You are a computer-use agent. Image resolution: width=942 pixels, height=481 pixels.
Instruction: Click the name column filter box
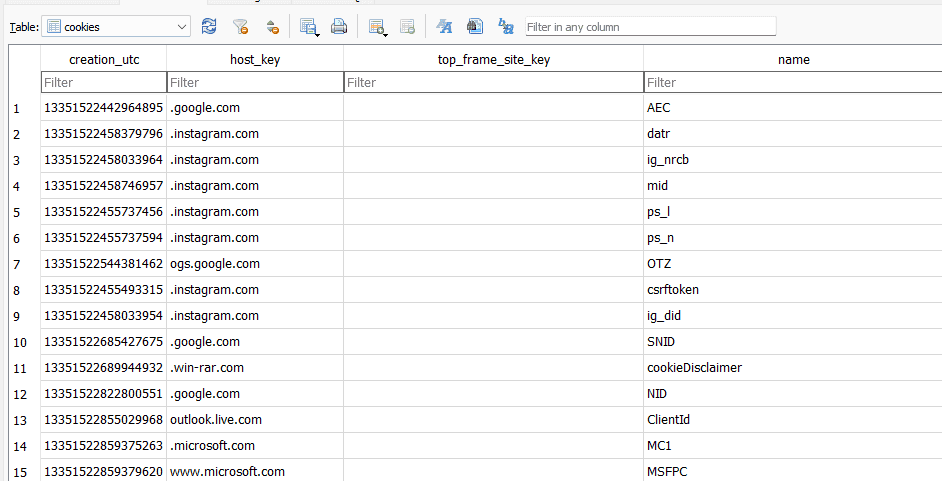pyautogui.click(x=793, y=82)
